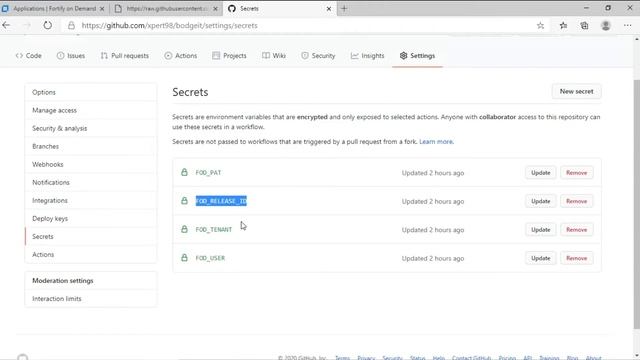Open Actions in settings sidebar
The height and width of the screenshot is (360, 640).
tap(91, 254)
